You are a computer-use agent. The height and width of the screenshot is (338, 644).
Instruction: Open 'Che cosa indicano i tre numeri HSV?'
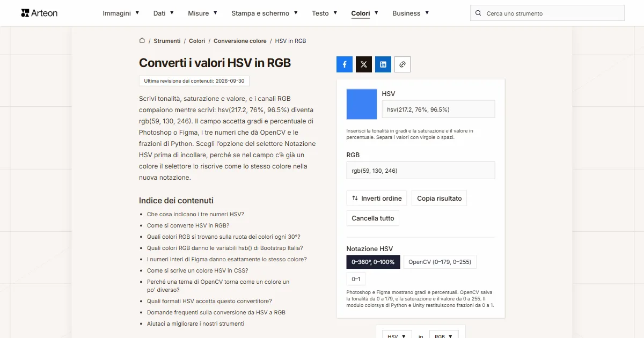pyautogui.click(x=195, y=214)
